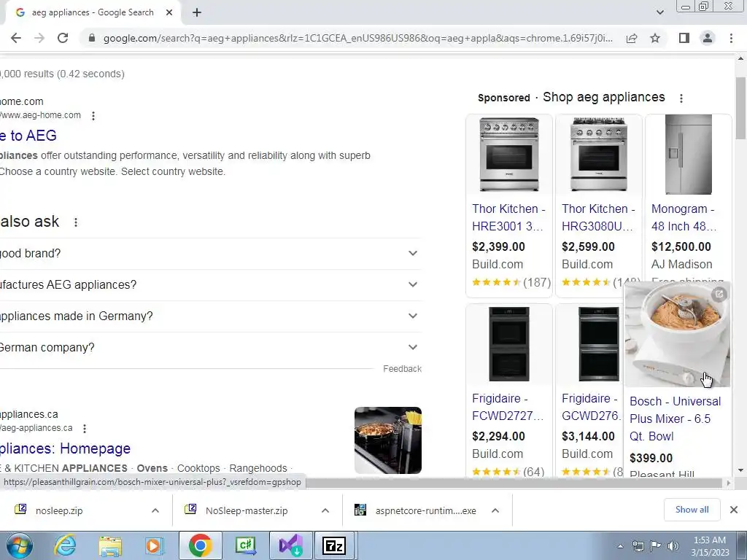
Task: Open Thor Kitchen HRG3080U product link
Action: (x=598, y=217)
